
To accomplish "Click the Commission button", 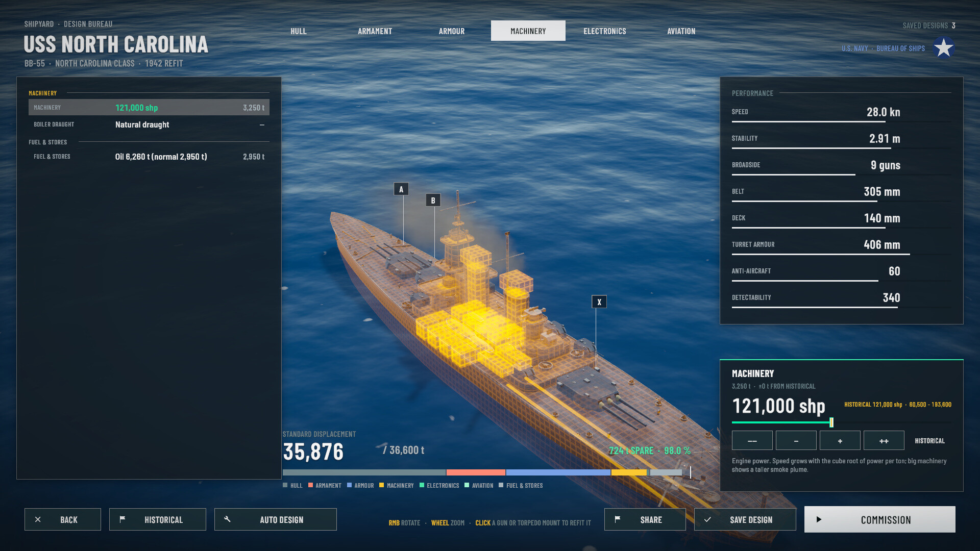I will point(880,519).
